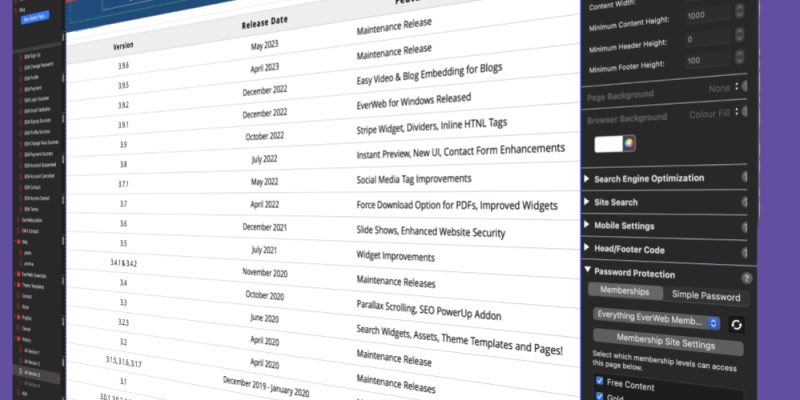800x400 pixels.
Task: Open help for Site Search section
Action: pyautogui.click(x=745, y=202)
